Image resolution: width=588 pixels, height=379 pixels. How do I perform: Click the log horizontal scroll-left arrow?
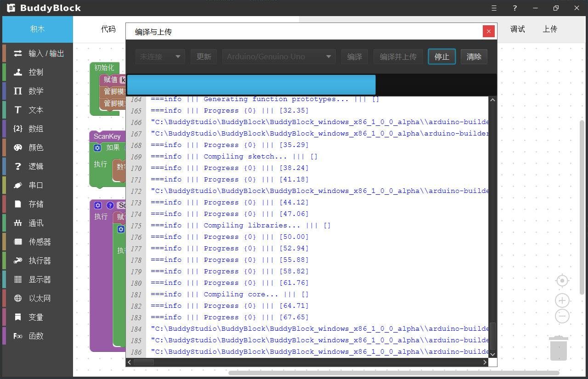point(130,362)
